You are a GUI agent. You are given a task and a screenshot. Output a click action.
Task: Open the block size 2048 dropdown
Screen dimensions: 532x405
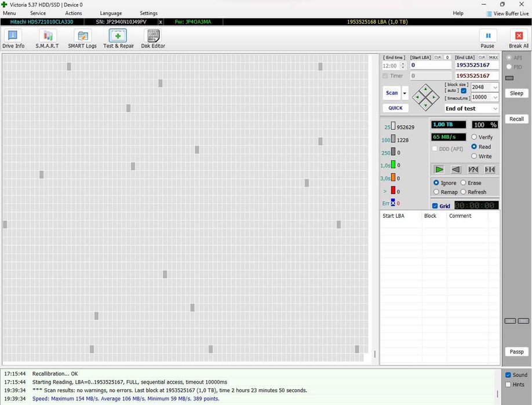495,87
